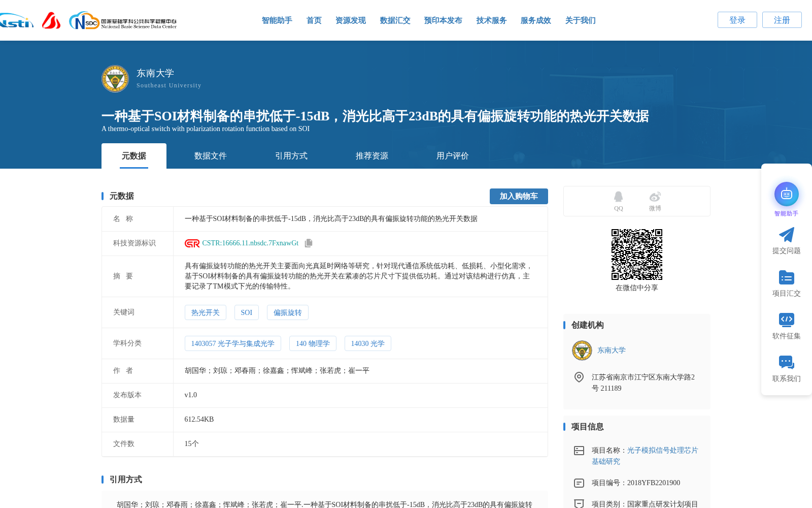Open 技术服务 menu item
Viewport: 812px width, 508px height.
pos(491,20)
